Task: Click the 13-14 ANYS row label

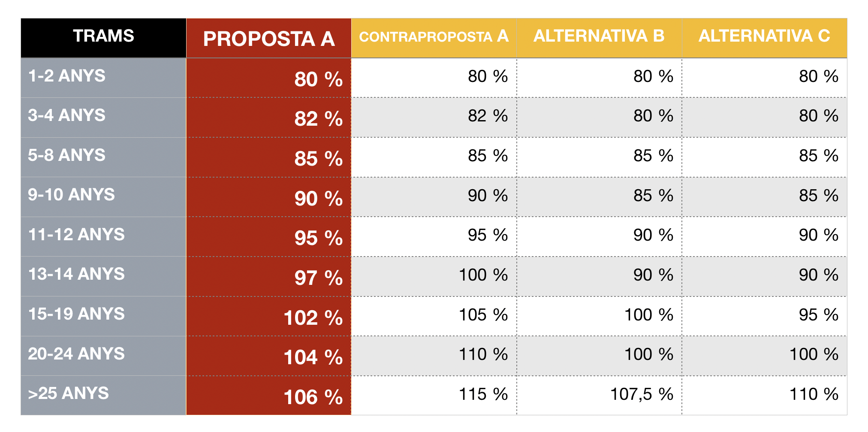Action: coord(76,274)
